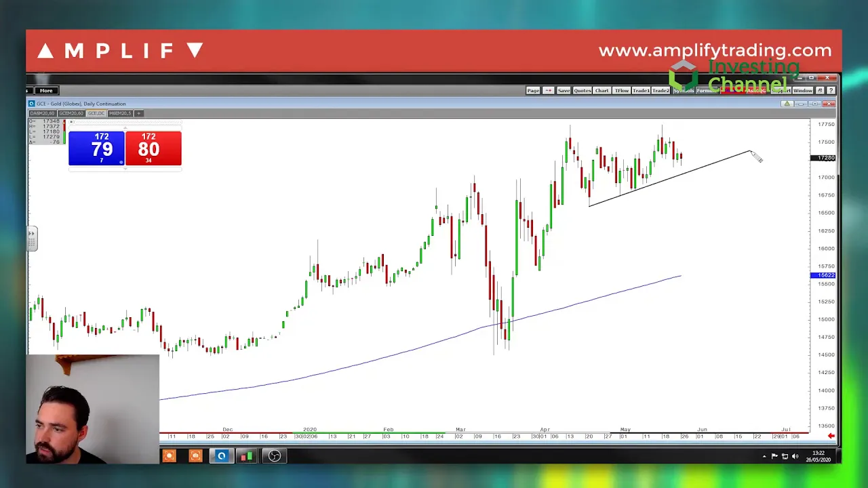The width and height of the screenshot is (868, 488).
Task: Open the TFlow toolbar button
Action: [622, 90]
